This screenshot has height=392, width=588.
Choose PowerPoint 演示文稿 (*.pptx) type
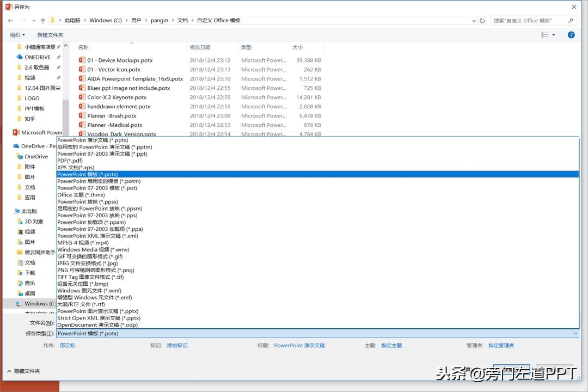(317, 140)
